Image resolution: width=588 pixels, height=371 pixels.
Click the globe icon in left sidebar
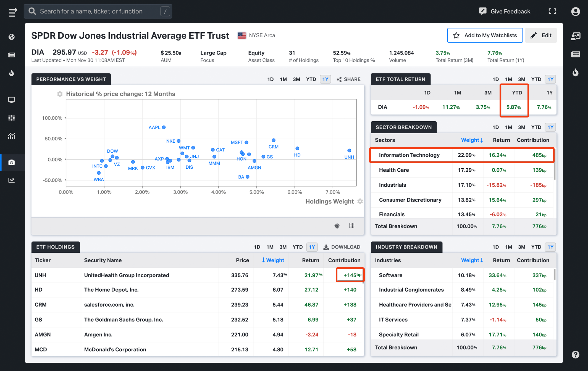12,37
